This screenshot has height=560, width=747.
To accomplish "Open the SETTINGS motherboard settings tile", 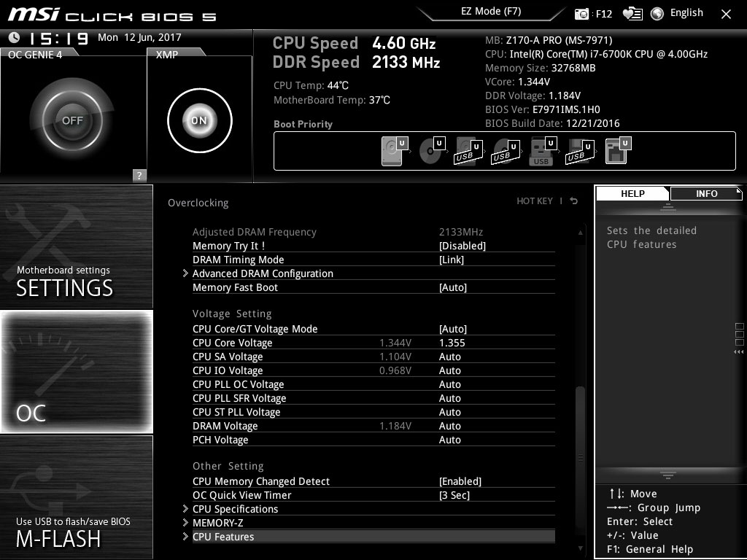I will 77,246.
